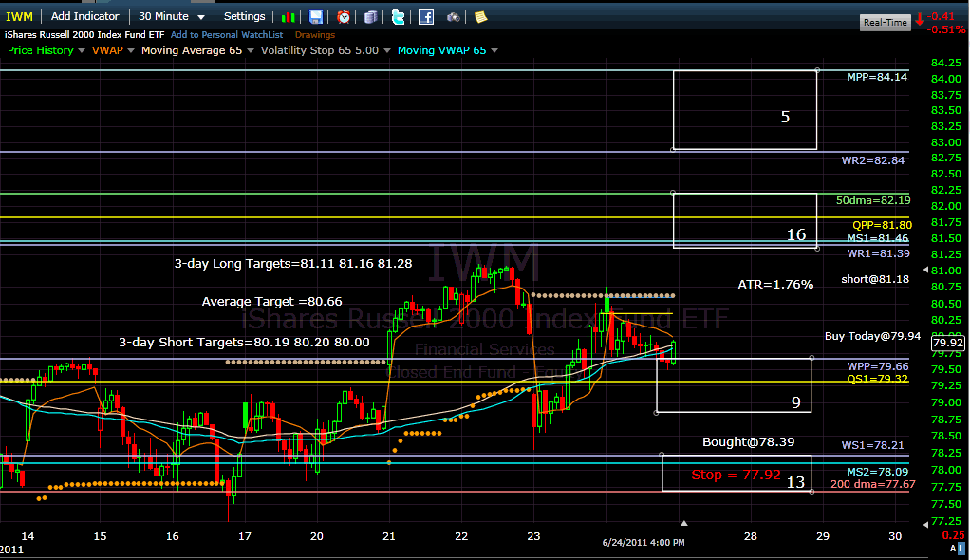Click the Add Indicator menu
The image size is (970, 560).
point(84,17)
